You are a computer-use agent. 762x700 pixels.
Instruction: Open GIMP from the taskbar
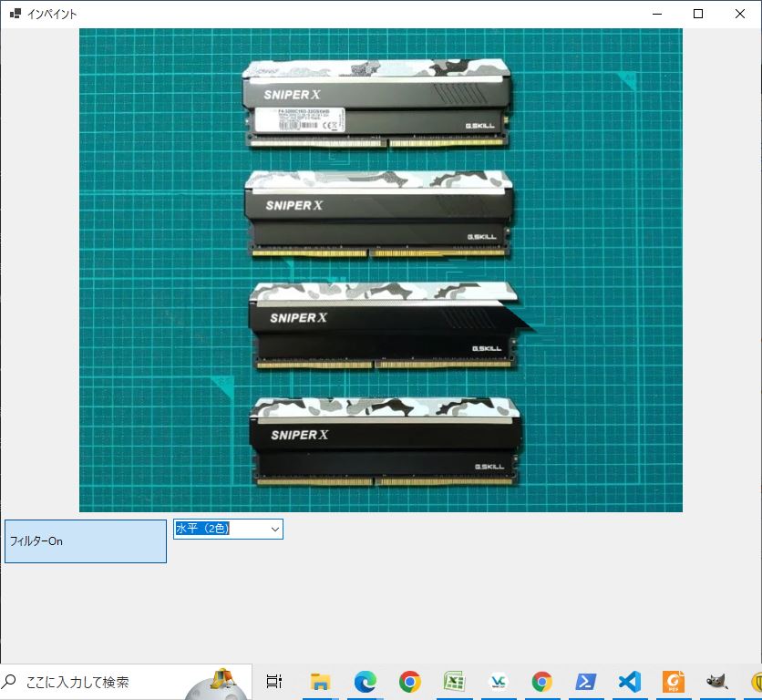716,682
